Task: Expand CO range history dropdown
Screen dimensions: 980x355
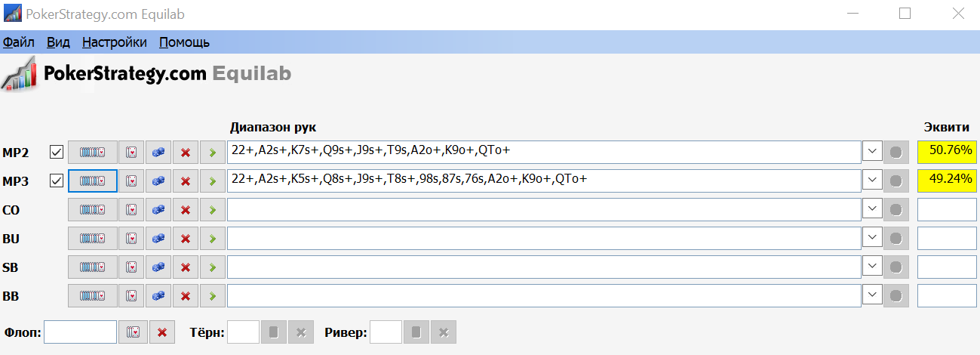Action: (x=872, y=210)
